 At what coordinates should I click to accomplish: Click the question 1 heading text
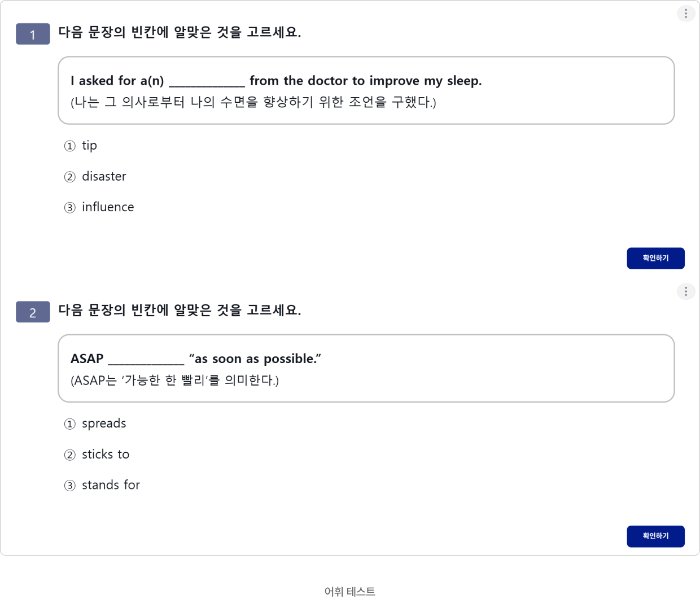180,32
